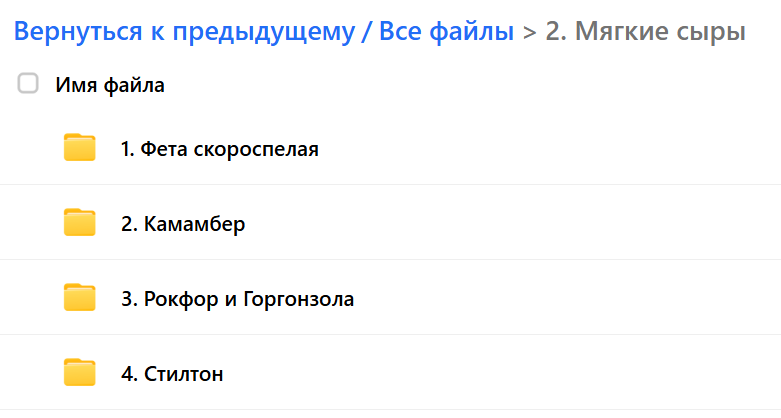781x418 pixels.
Task: Open the 4. Стилтон folder name
Action: (172, 374)
